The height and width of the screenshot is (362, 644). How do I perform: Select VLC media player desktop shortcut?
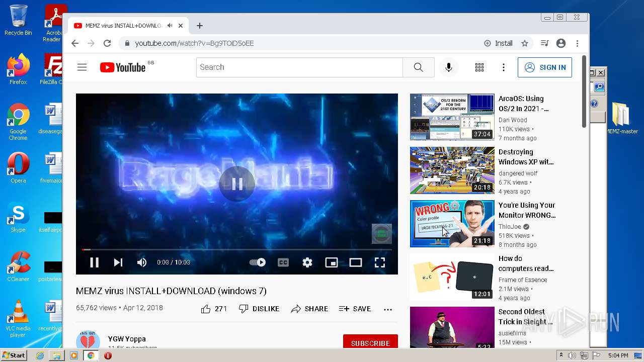click(18, 319)
